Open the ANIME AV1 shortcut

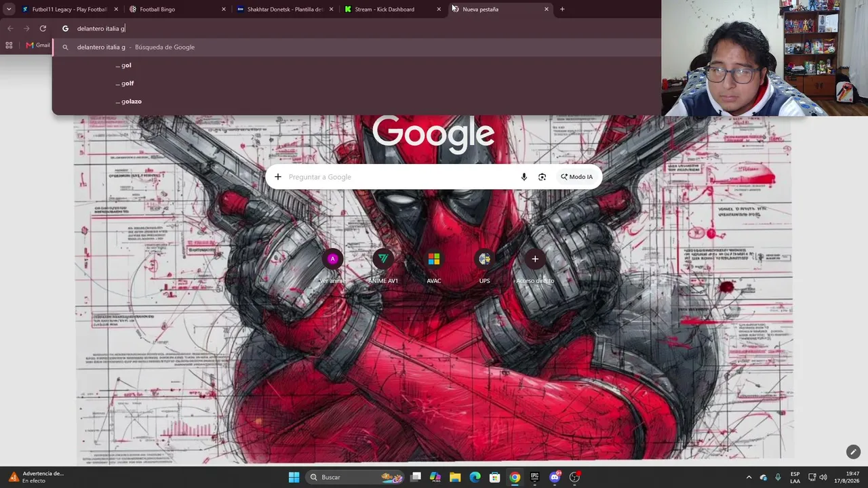[383, 266]
